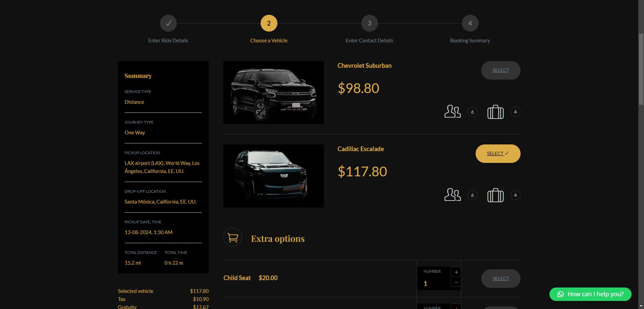644x309 pixels.
Task: Click the Santa Mónica drop-off location text
Action: (160, 202)
